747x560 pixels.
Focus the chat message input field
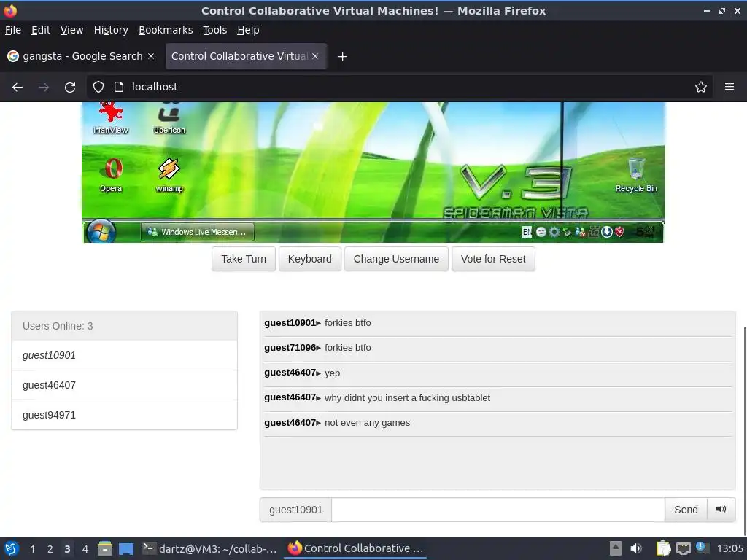pyautogui.click(x=498, y=510)
